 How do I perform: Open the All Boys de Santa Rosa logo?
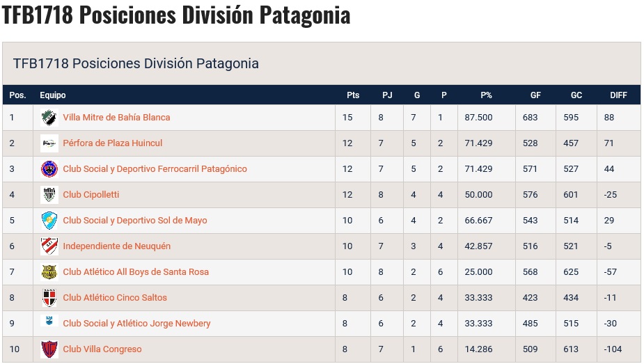(x=49, y=272)
